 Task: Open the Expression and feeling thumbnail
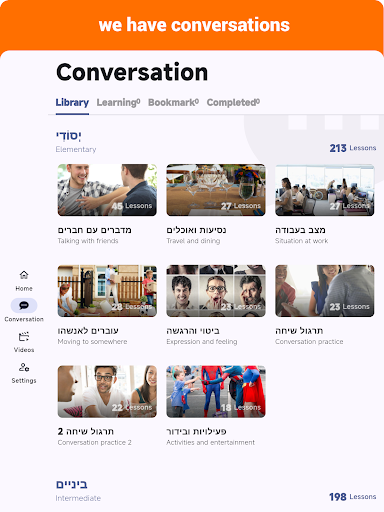point(216,291)
